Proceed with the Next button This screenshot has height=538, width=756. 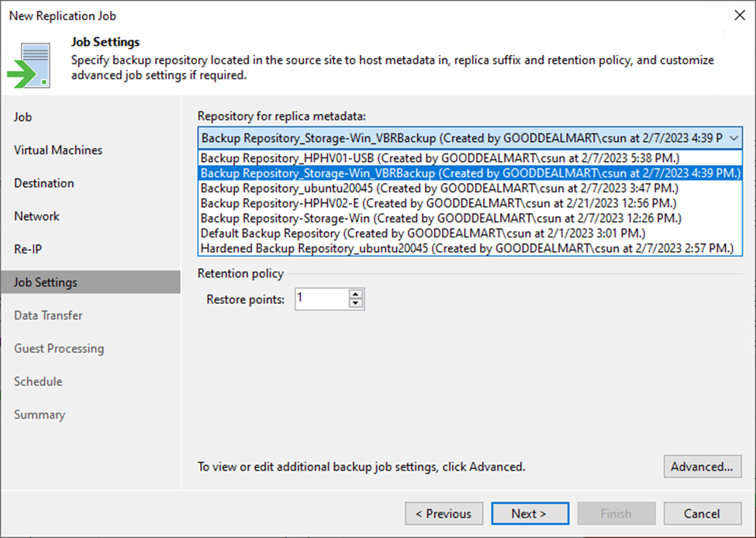click(530, 513)
